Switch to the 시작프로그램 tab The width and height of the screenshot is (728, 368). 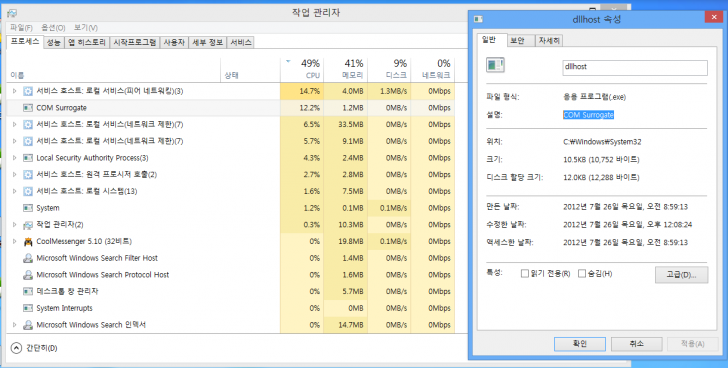coord(135,42)
